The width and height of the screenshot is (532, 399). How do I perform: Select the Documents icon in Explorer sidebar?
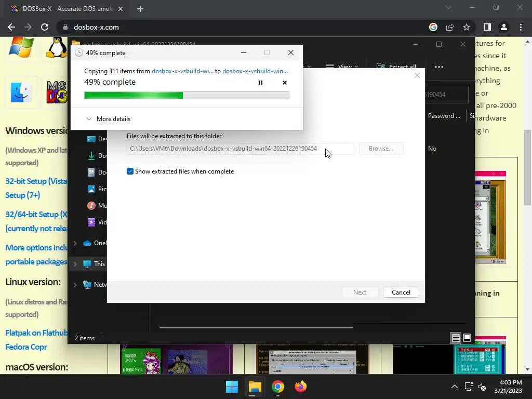tap(91, 172)
